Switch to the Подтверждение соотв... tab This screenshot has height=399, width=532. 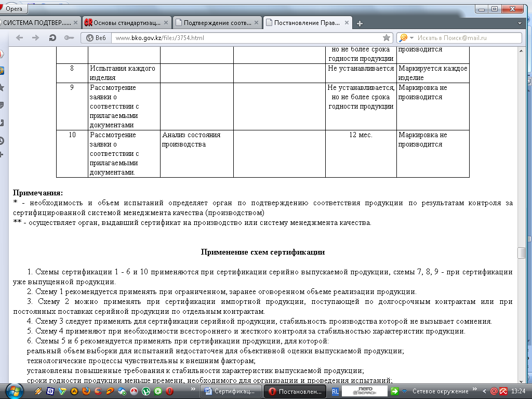(x=217, y=23)
